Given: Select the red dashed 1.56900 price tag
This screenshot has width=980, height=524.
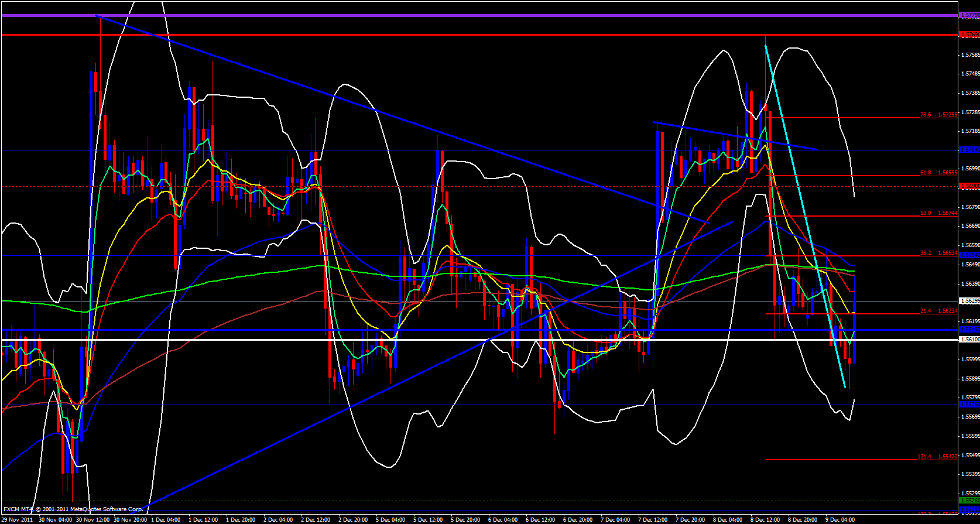Looking at the screenshot, I should (x=969, y=186).
